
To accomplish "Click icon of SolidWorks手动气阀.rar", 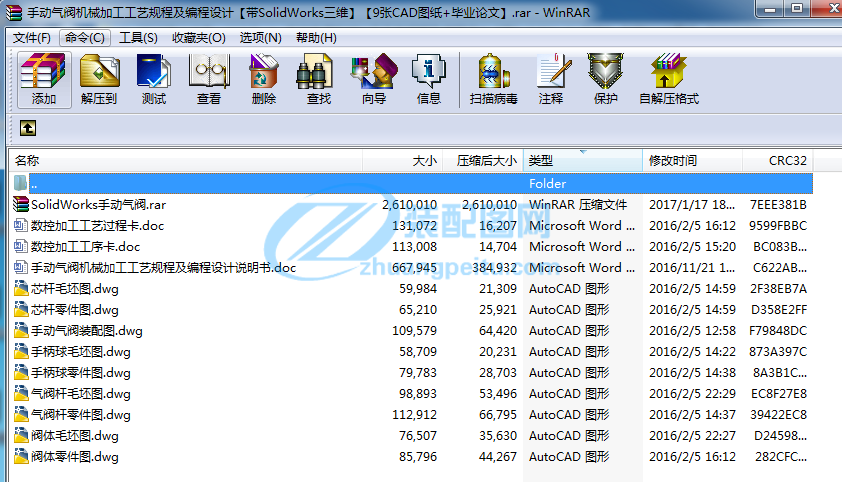I will click(21, 205).
